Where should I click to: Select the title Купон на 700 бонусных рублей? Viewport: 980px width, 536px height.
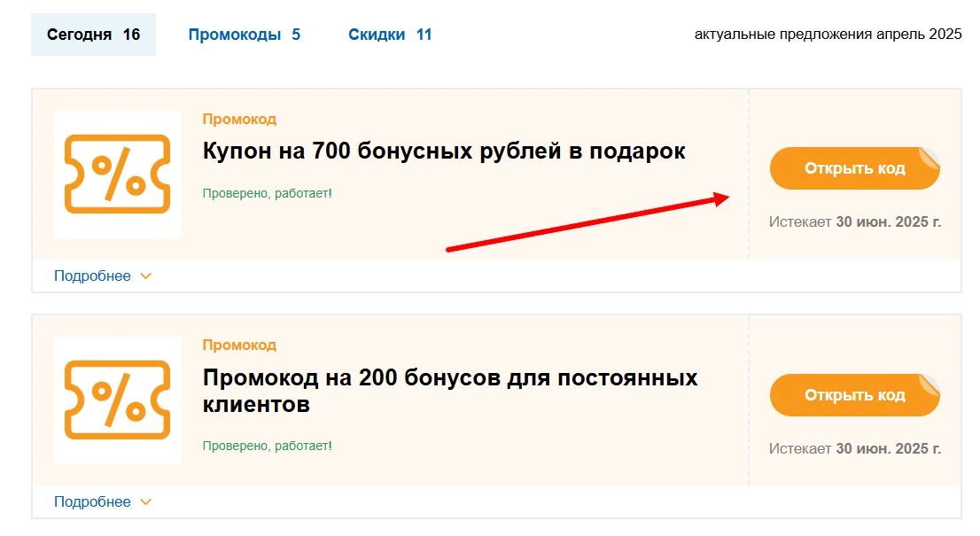click(x=443, y=151)
